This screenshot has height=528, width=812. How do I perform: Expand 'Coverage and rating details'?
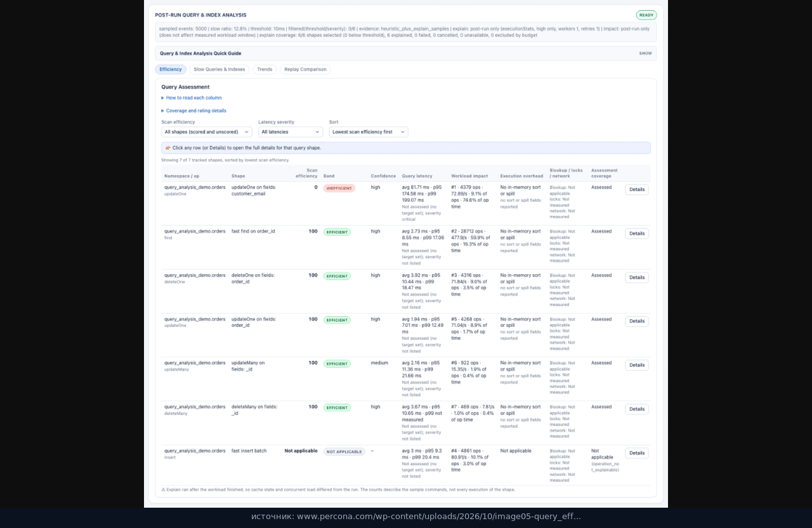coord(193,110)
